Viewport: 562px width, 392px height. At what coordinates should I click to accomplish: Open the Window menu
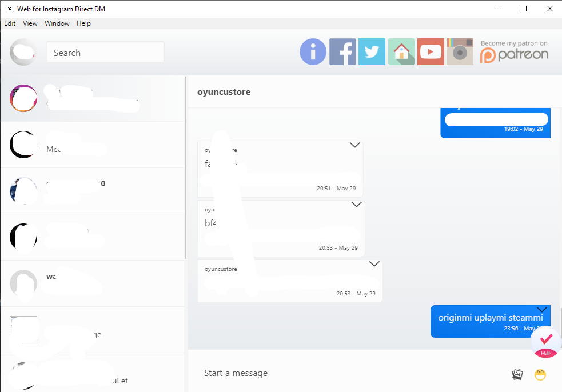click(57, 23)
